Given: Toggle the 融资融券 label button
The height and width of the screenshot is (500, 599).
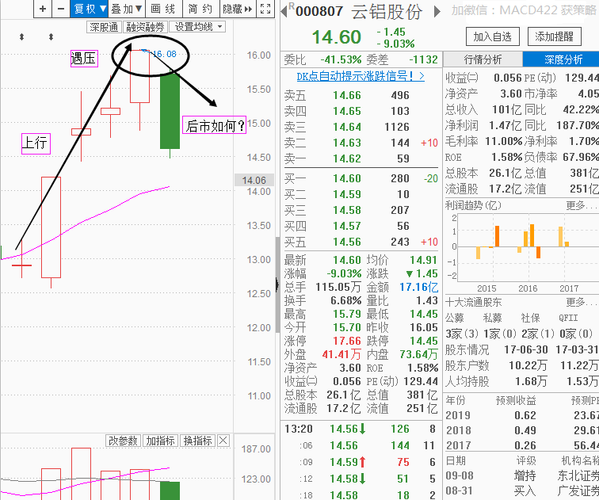Looking at the screenshot, I should pyautogui.click(x=145, y=27).
